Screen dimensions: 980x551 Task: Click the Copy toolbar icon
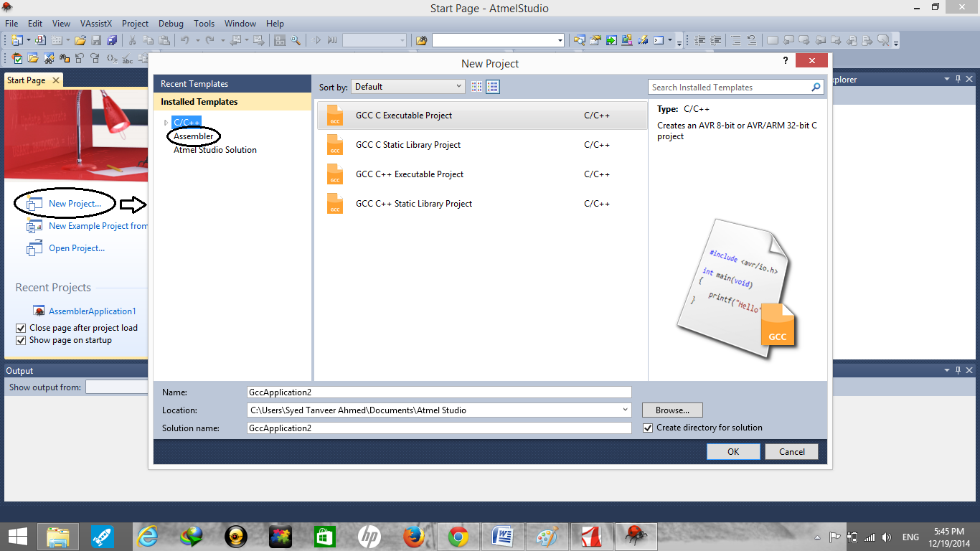[x=148, y=40]
